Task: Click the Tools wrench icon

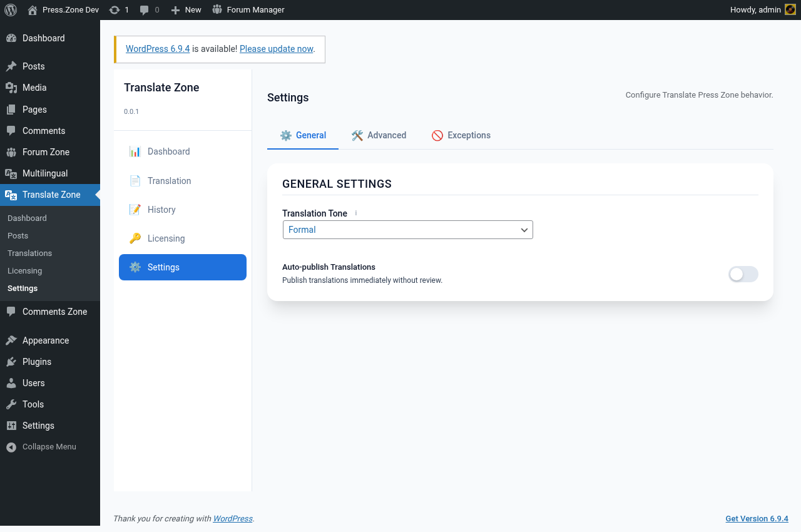Action: (x=11, y=404)
